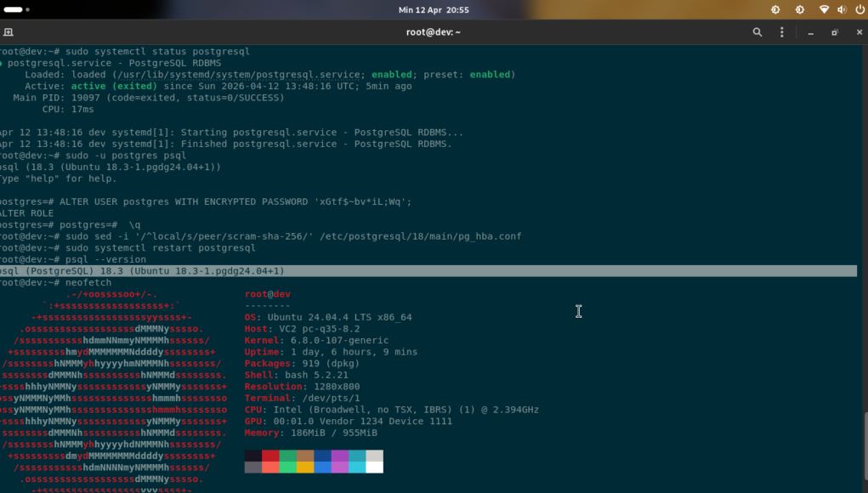Screen dimensions: 868x493
Task: Click the white neofetch color block
Action: 374,467
